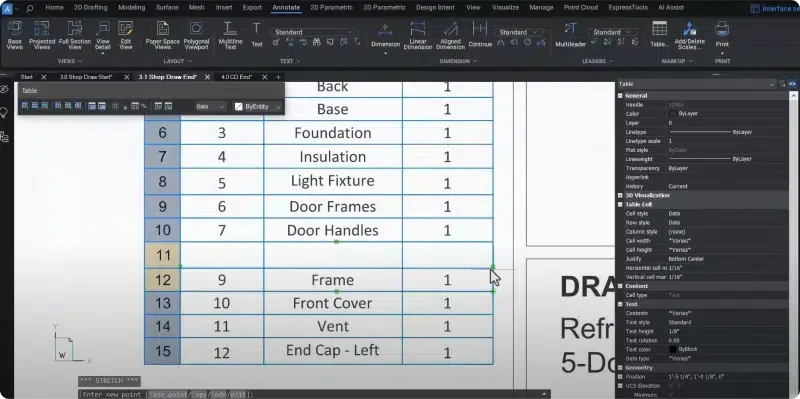Click the lightbulb icon in left sidebar

tap(4, 113)
